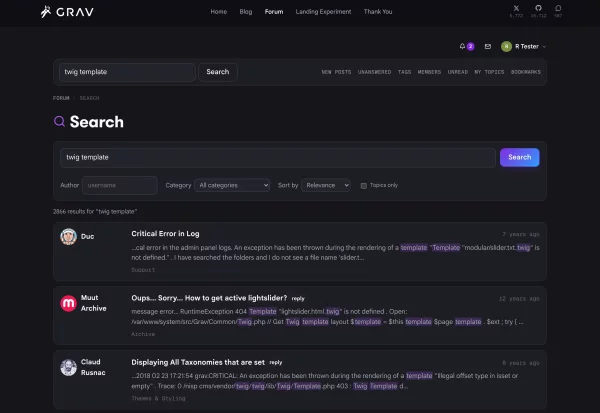The image size is (600, 413).
Task: Click the Muut Archive avatar
Action: (68, 303)
